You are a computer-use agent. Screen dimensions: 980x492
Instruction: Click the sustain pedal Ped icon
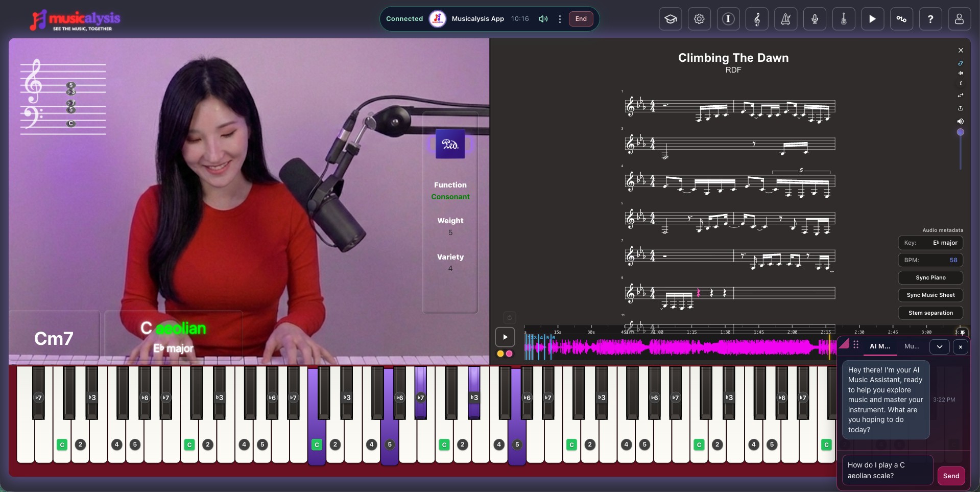click(450, 144)
